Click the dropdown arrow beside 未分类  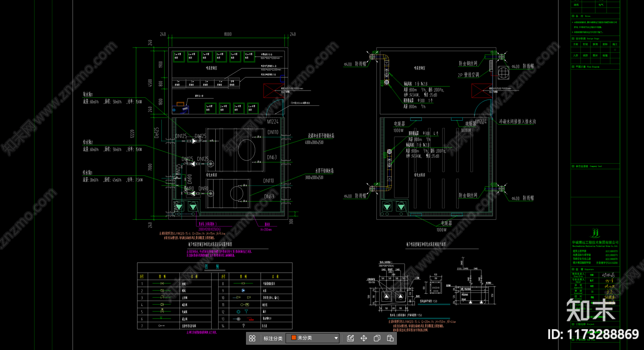point(336,338)
